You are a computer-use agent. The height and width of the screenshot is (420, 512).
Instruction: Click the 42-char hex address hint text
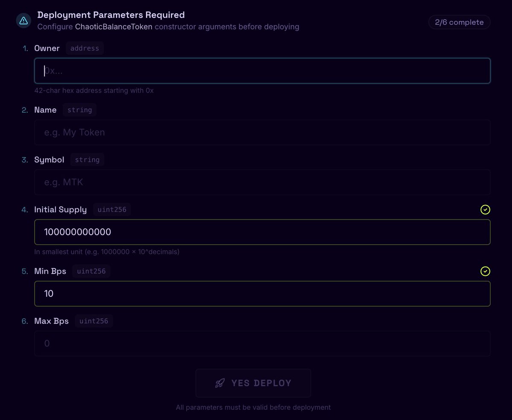pyautogui.click(x=94, y=90)
